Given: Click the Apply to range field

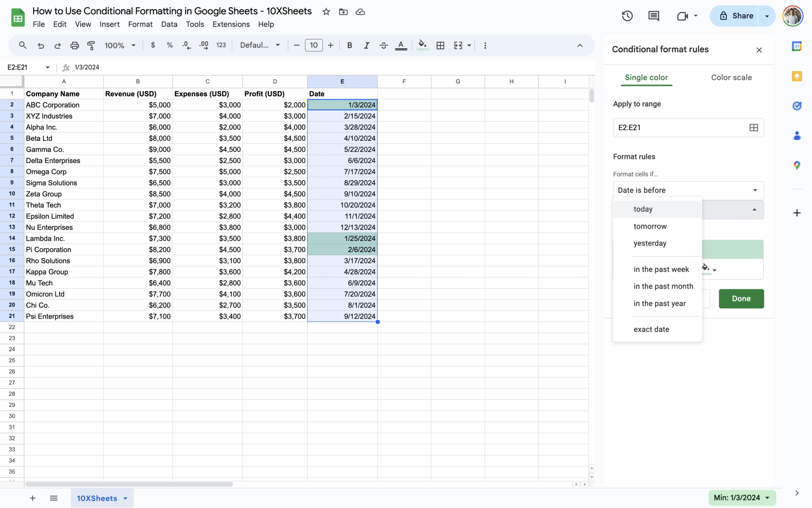Looking at the screenshot, I should point(688,127).
